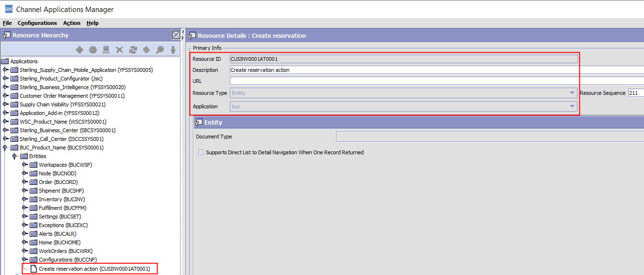Select Home (BUCHOME) tree label
644x275 pixels.
pos(59,242)
